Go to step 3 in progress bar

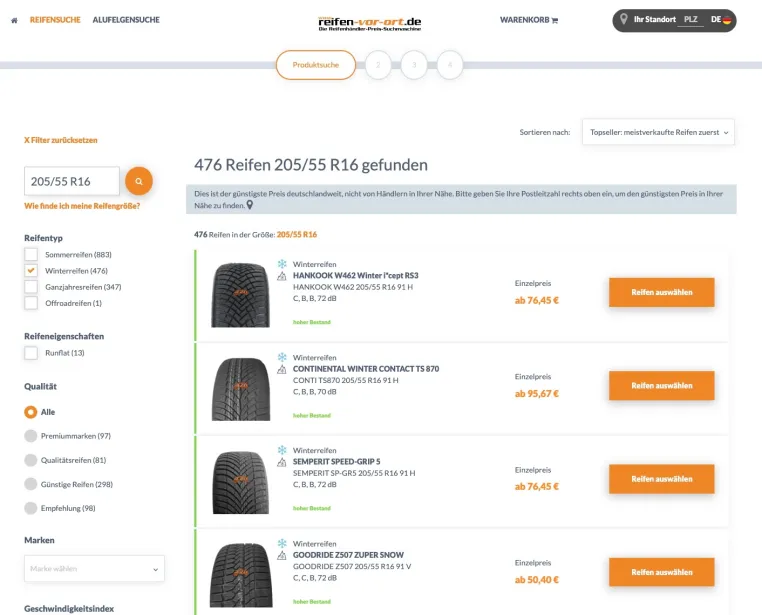[x=414, y=65]
